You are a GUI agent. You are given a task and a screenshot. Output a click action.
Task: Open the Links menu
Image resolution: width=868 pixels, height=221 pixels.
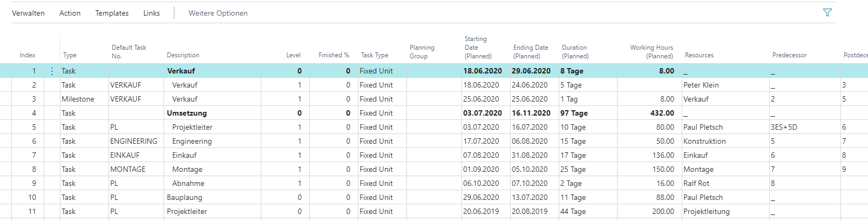click(152, 13)
